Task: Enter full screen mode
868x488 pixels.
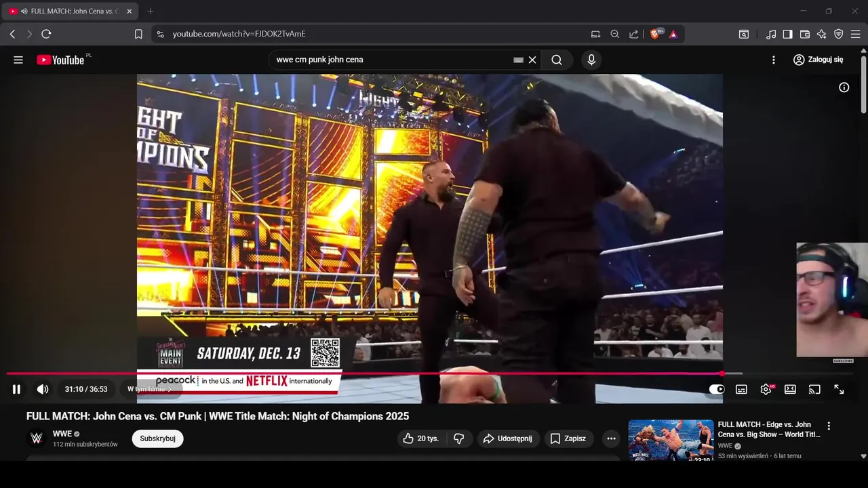Action: tap(839, 389)
